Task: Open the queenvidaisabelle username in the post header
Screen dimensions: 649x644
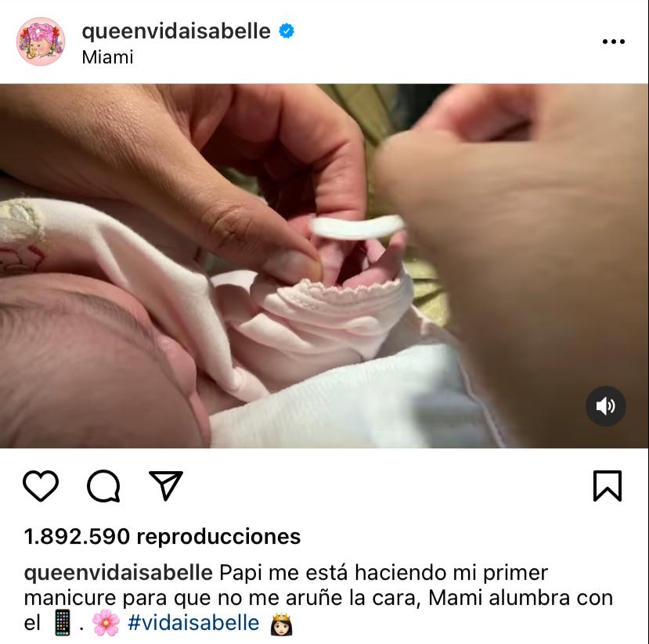Action: 176,31
